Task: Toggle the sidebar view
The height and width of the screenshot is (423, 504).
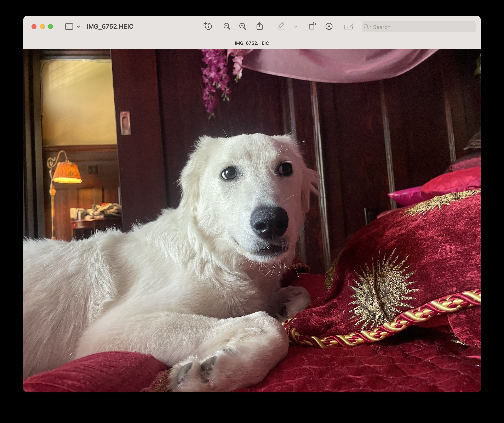Action: click(69, 26)
